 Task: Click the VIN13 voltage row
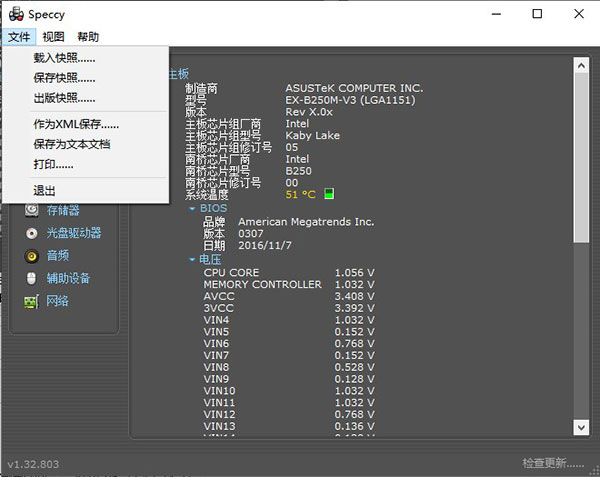pos(289,426)
